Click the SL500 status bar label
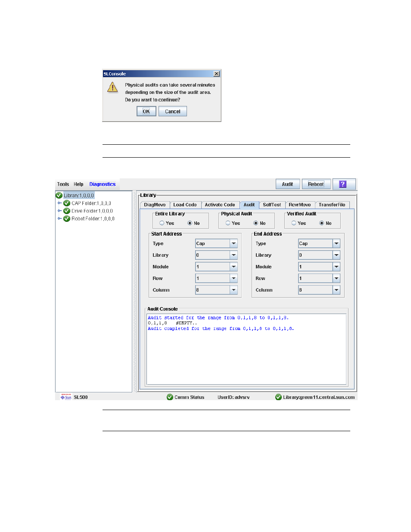This screenshot has height=532, width=411. (81, 397)
